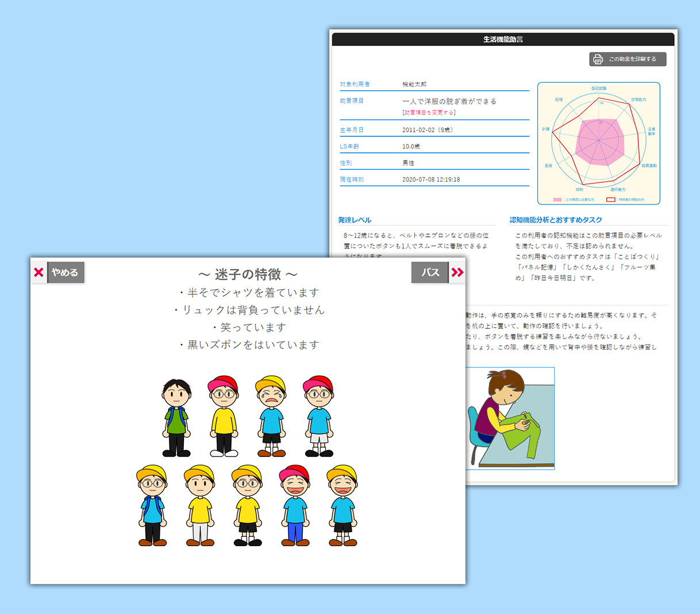This screenshot has height=614, width=700.
Task: Select glasses boy in yellow shirt, black shorts
Action: tap(248, 505)
